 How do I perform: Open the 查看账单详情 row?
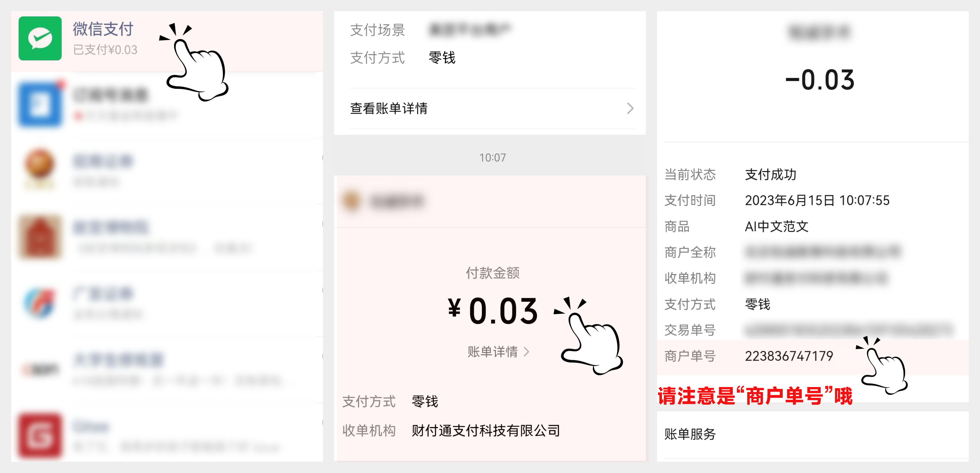click(x=492, y=108)
